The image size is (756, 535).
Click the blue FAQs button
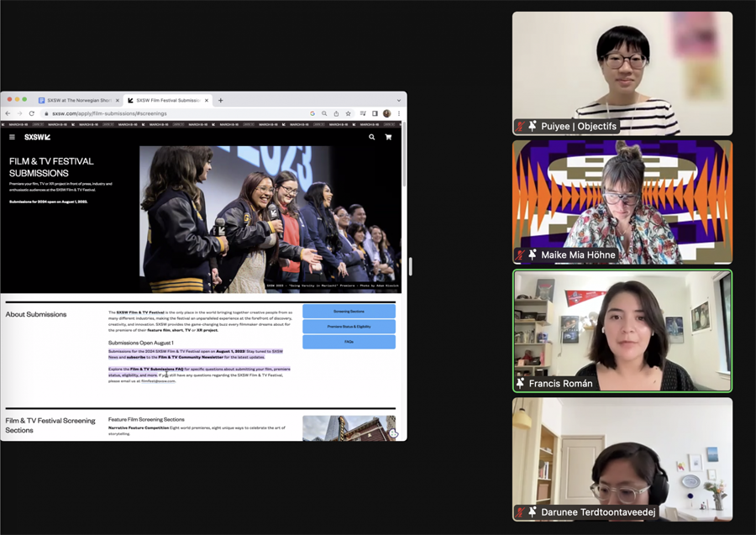(349, 342)
